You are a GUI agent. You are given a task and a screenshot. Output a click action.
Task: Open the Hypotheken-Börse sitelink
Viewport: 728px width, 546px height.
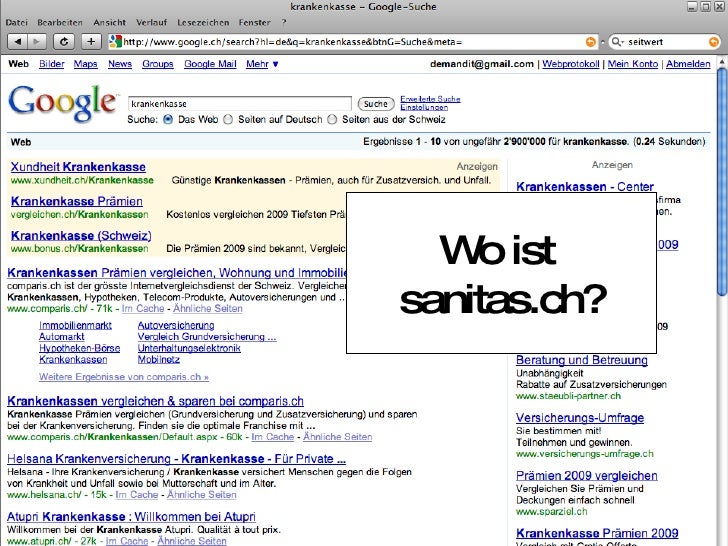pos(79,348)
